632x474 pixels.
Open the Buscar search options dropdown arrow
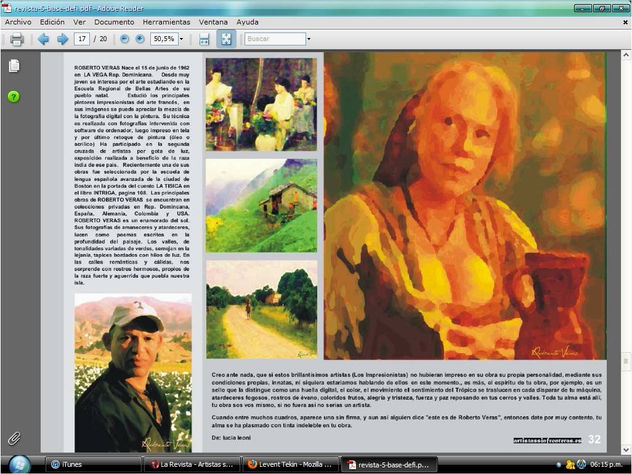pos(309,39)
